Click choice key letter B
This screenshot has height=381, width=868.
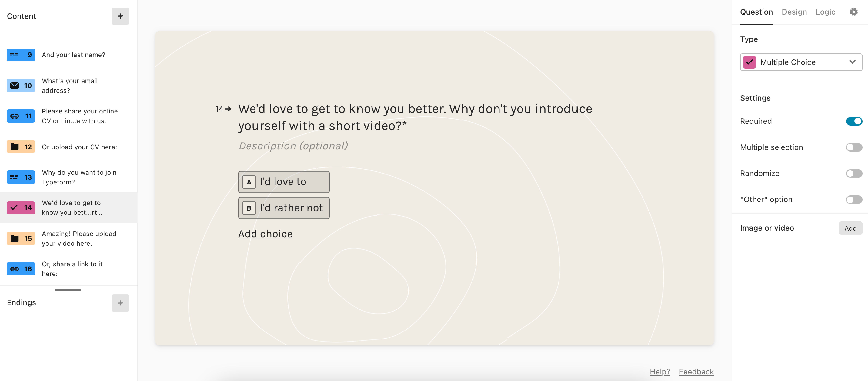[x=249, y=208]
